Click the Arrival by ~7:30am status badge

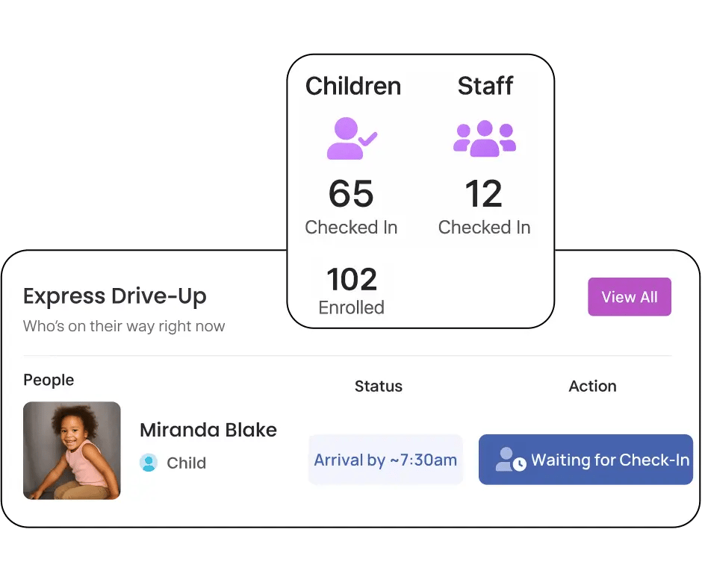(385, 460)
